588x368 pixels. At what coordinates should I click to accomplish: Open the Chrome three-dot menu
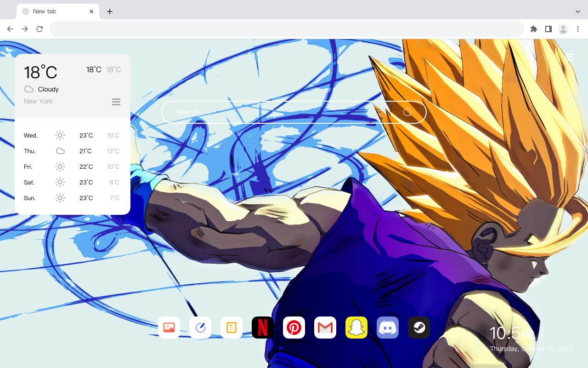[x=578, y=29]
